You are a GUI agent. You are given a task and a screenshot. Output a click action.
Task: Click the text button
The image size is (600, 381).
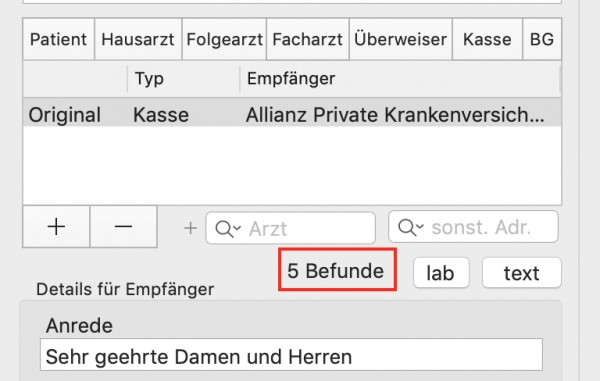pos(522,273)
